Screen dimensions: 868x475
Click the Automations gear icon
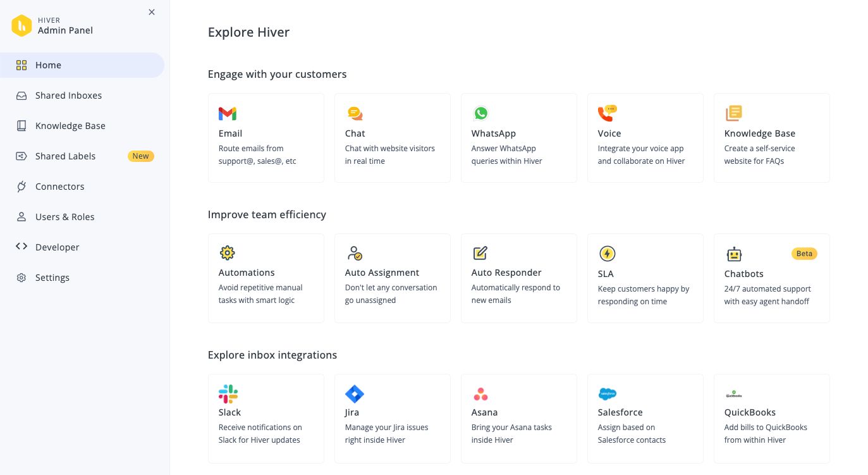(x=227, y=253)
